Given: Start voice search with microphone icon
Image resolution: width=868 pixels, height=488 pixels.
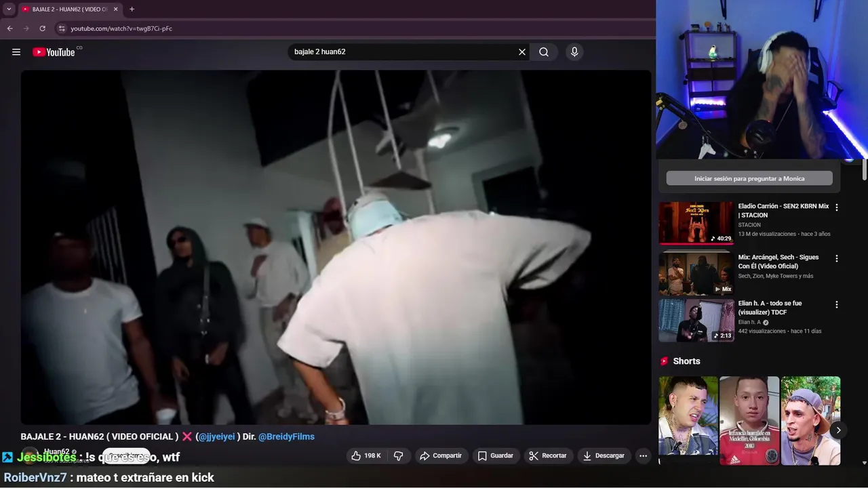Looking at the screenshot, I should pos(574,52).
